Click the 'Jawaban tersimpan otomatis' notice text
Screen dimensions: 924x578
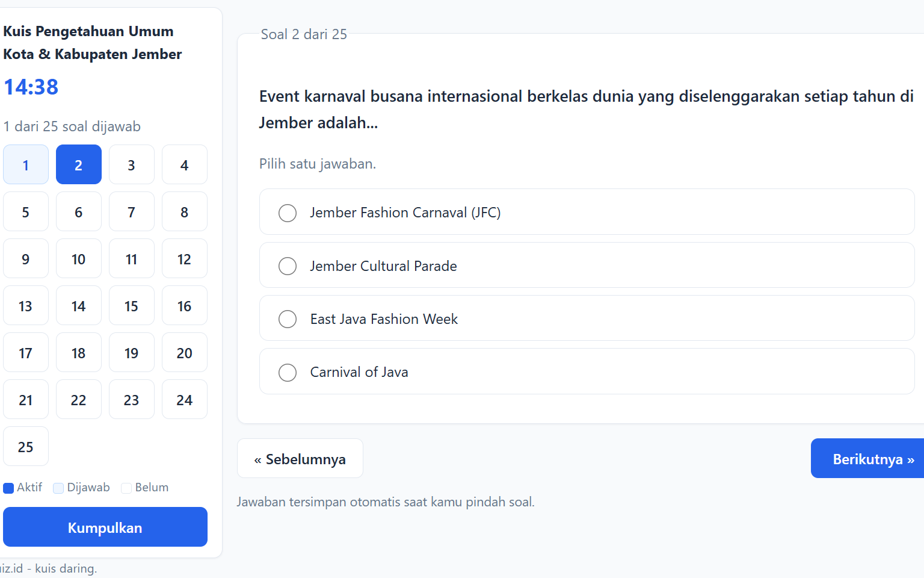coord(386,502)
